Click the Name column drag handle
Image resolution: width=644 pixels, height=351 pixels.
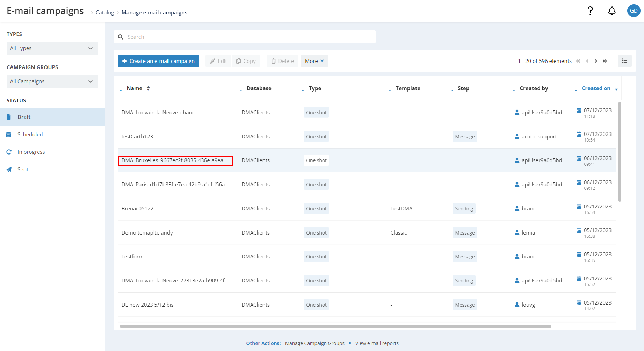121,88
